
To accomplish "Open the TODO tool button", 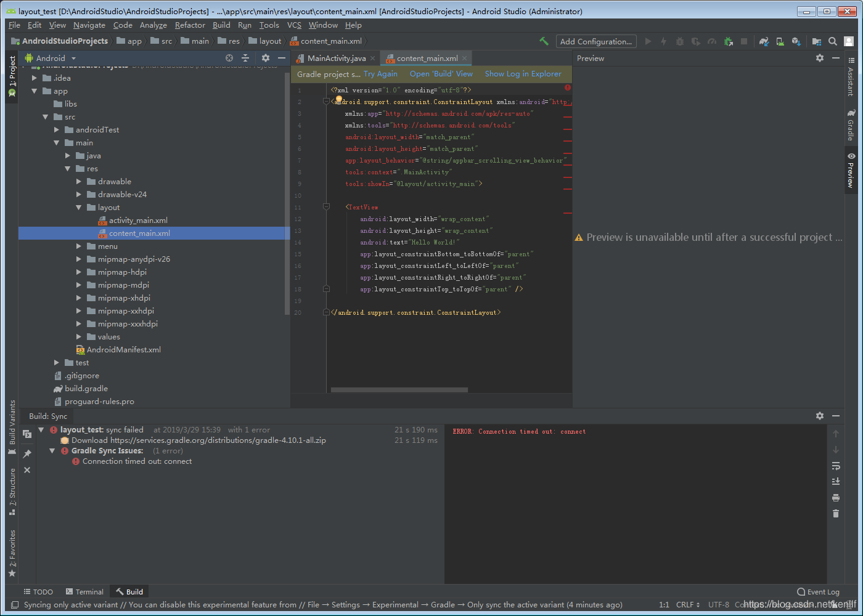I will (x=38, y=592).
